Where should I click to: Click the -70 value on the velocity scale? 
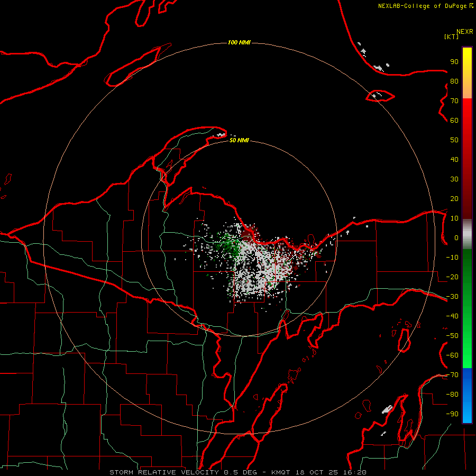click(x=452, y=375)
